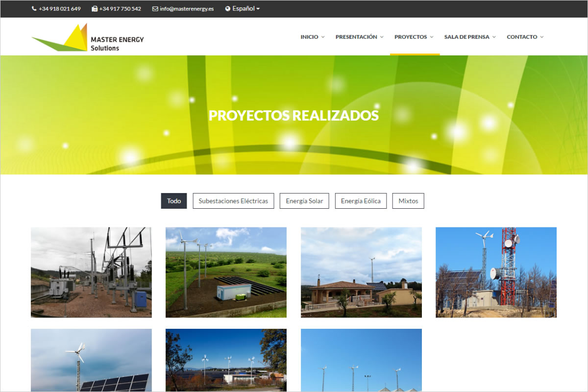Email info@masterenergy.es from the top bar
The height and width of the screenshot is (392, 588).
[187, 9]
